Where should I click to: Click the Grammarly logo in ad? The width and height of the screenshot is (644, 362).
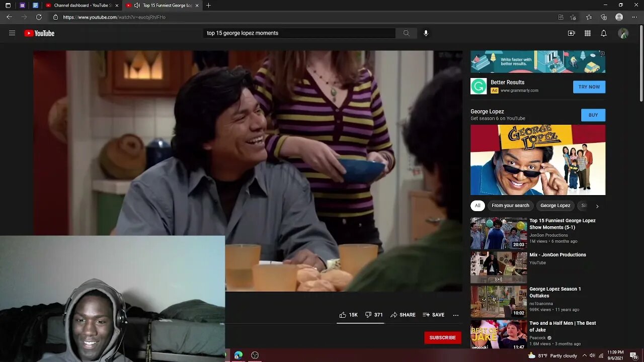tap(478, 86)
